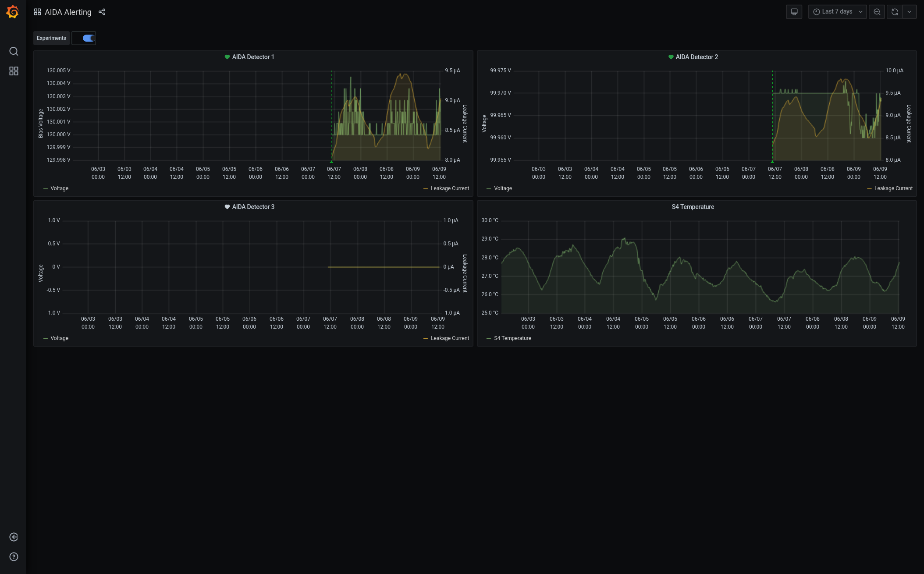924x574 pixels.
Task: Open the Dashboards grid icon in sidebar
Action: coord(14,71)
